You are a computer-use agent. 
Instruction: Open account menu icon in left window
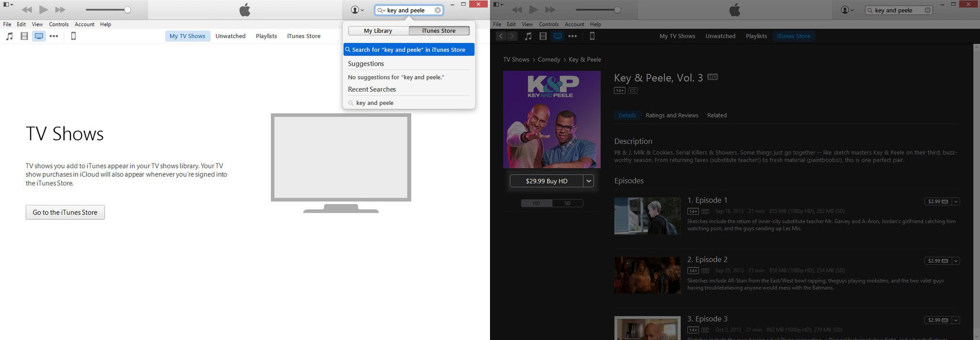[x=357, y=10]
